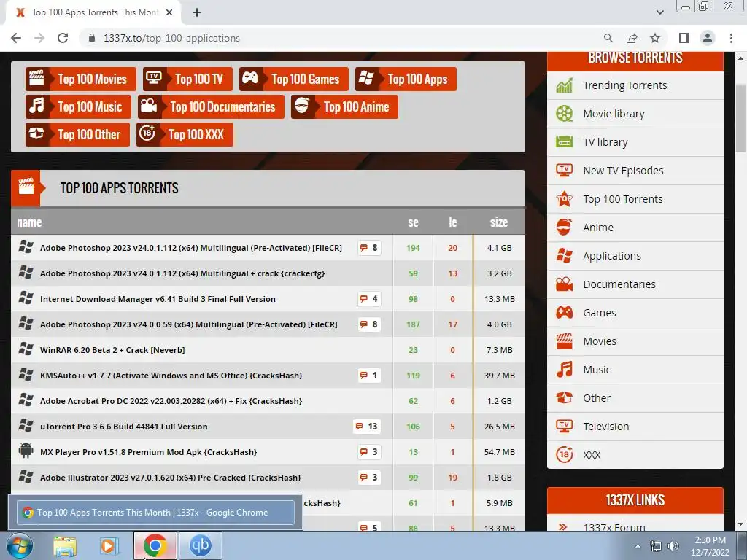Click the Movie library film reel icon
This screenshot has width=747, height=560.
coord(565,114)
